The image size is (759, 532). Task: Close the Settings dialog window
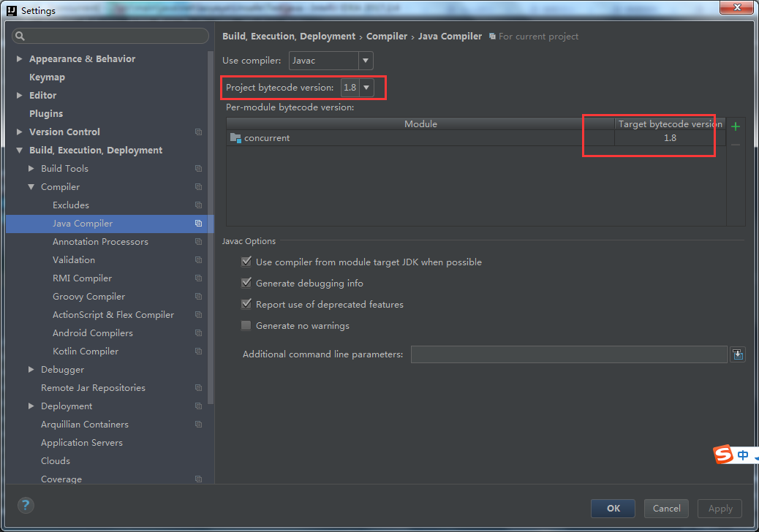pos(736,7)
